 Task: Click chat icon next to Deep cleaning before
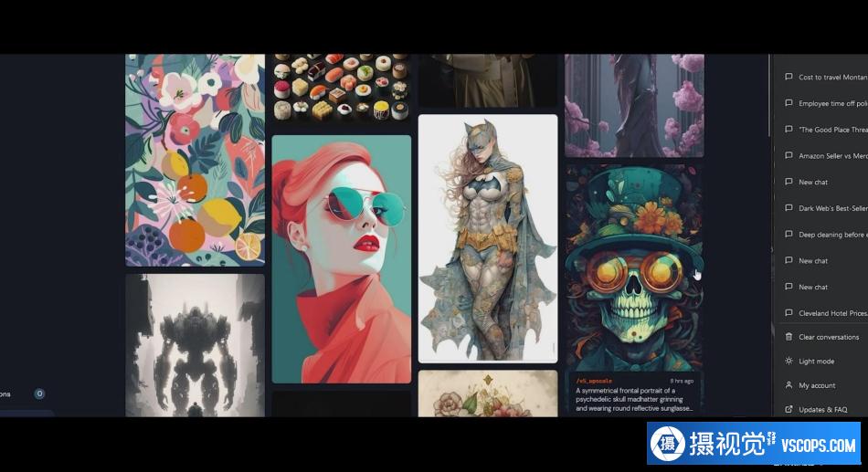tap(789, 234)
